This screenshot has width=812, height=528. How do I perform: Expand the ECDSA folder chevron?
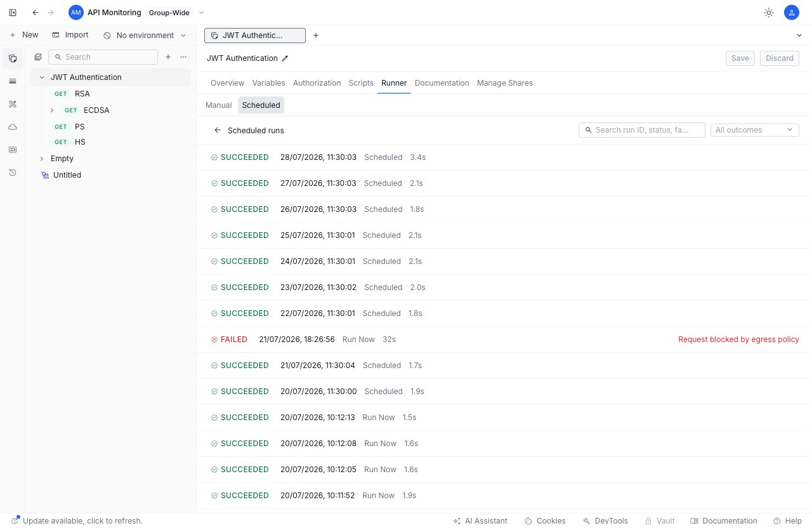[52, 110]
